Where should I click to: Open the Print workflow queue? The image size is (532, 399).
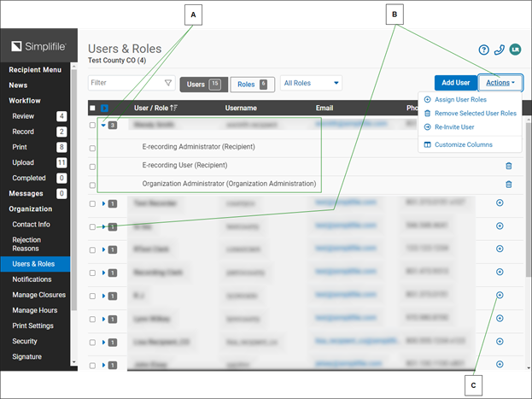click(20, 147)
